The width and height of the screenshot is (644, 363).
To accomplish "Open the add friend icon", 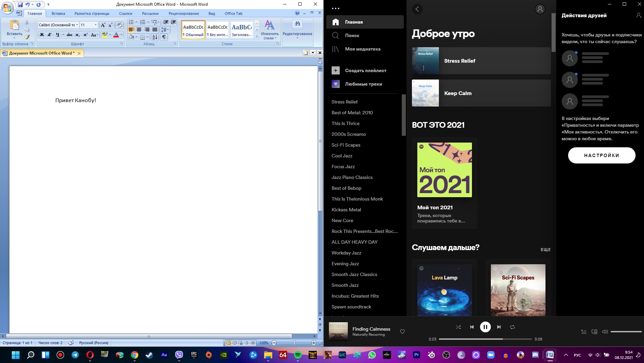I will [639, 16].
